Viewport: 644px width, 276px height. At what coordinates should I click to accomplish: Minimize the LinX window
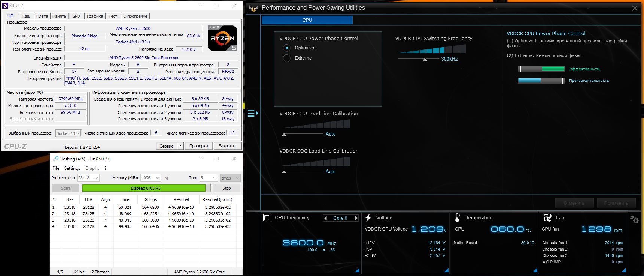point(200,159)
